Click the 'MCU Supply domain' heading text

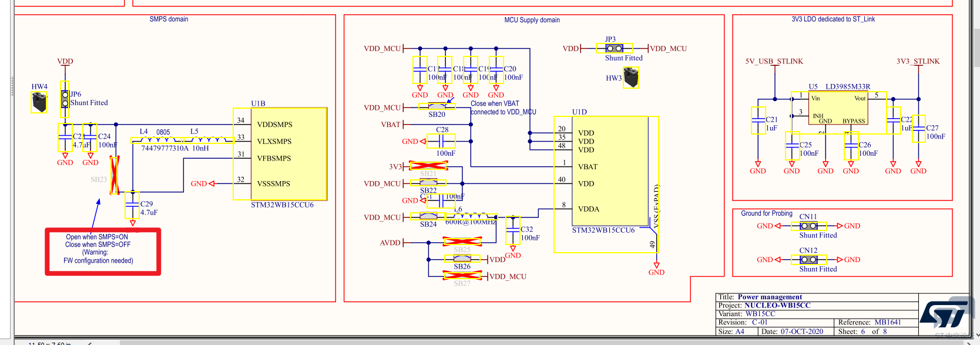(532, 19)
